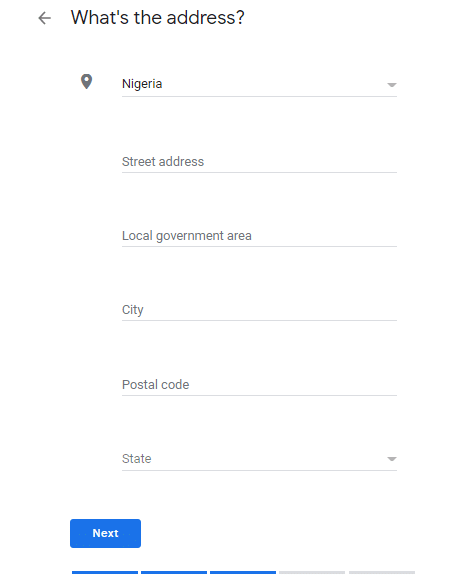Select the Local government area field
The width and height of the screenshot is (470, 587).
pos(259,236)
